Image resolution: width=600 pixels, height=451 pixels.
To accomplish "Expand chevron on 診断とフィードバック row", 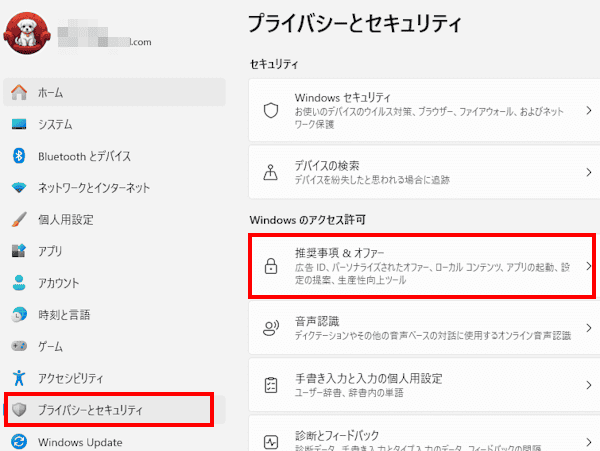I will [x=589, y=442].
